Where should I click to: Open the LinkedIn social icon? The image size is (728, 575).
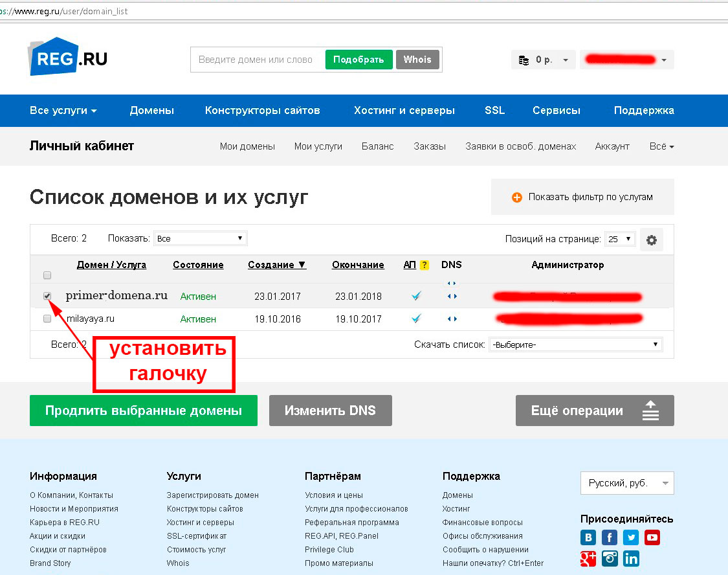click(630, 558)
